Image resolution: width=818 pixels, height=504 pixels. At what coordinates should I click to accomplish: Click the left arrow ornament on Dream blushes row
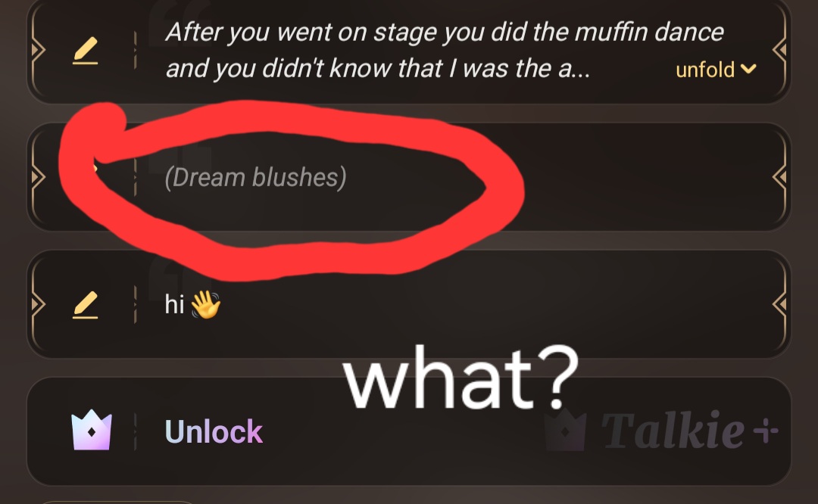[38, 177]
